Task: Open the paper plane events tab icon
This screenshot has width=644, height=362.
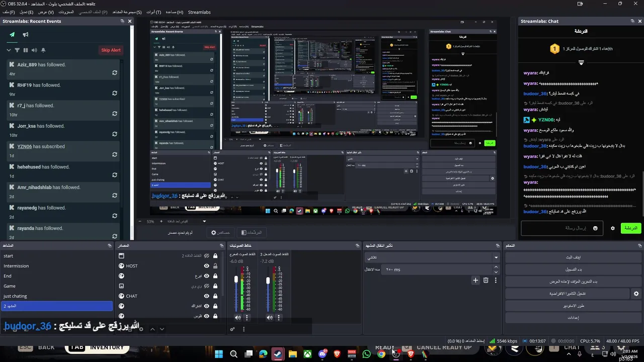Action: tap(12, 35)
